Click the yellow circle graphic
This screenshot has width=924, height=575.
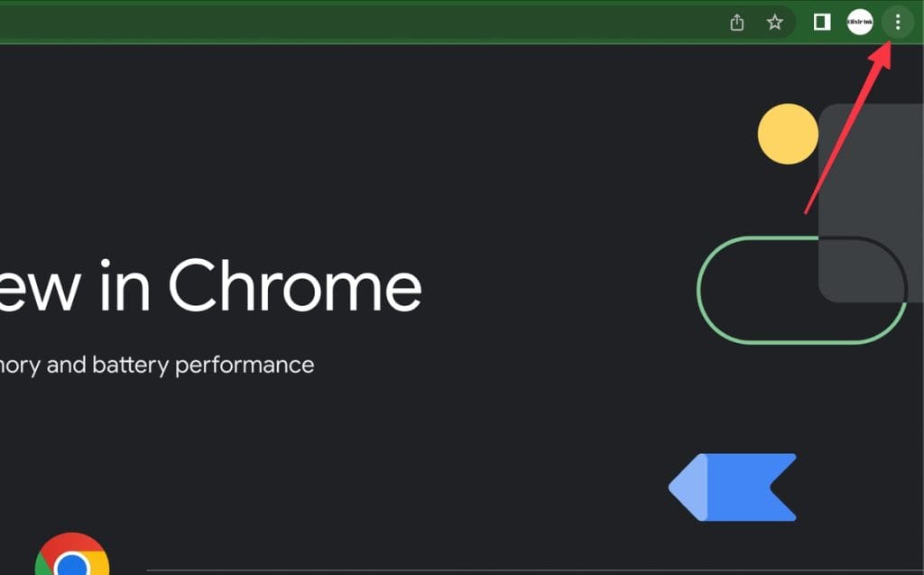(788, 134)
